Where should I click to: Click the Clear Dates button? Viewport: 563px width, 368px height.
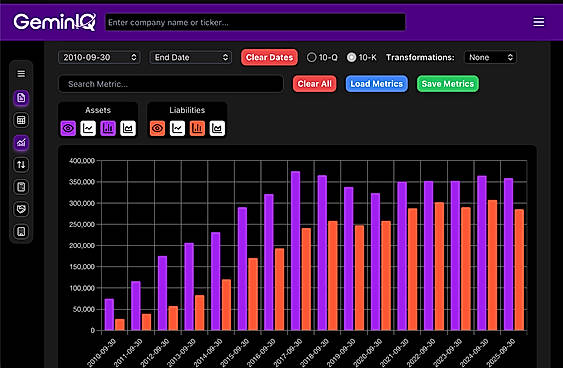tap(269, 57)
